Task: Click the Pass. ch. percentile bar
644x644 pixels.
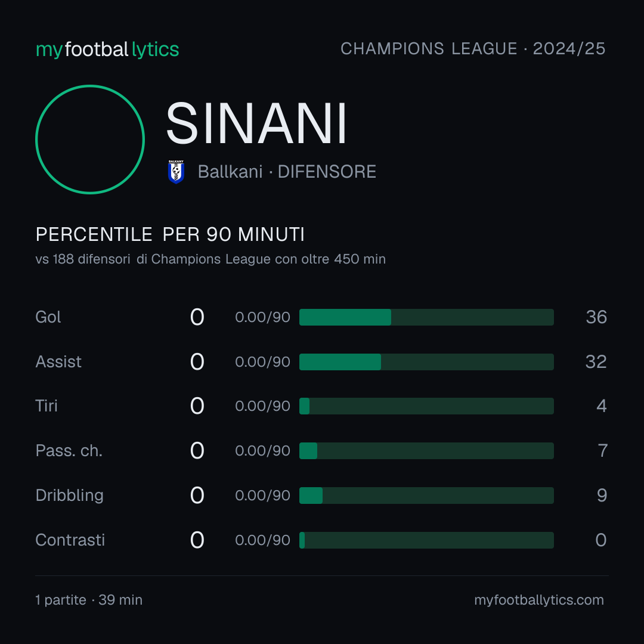Action: coord(426,451)
